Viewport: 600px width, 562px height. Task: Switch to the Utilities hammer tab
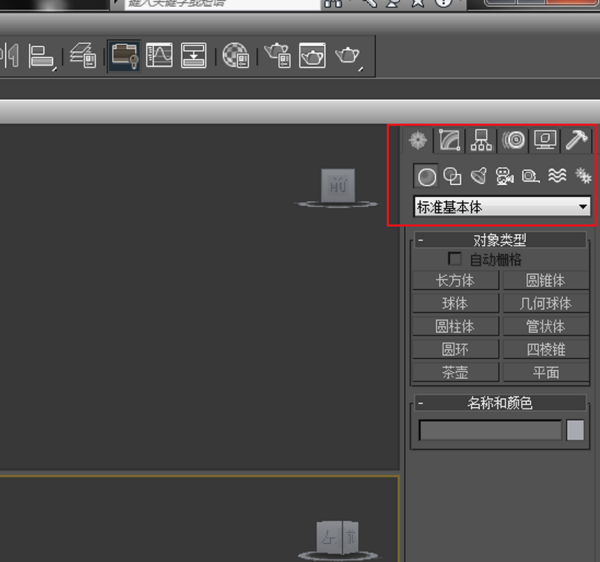coord(576,140)
